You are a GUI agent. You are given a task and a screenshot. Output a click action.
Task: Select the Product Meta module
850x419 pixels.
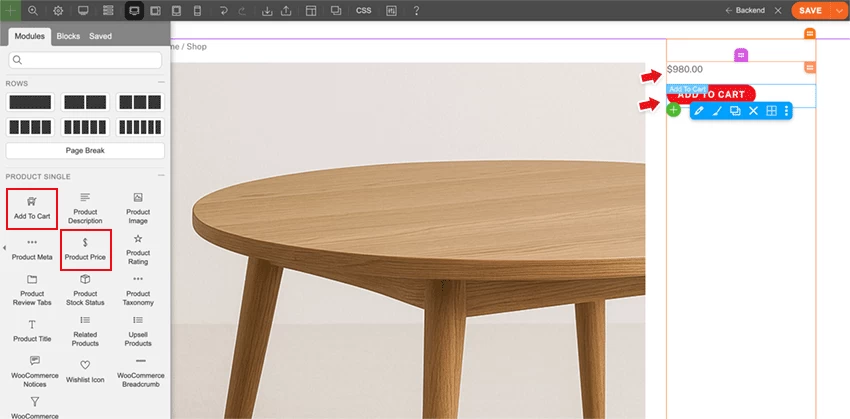[32, 249]
